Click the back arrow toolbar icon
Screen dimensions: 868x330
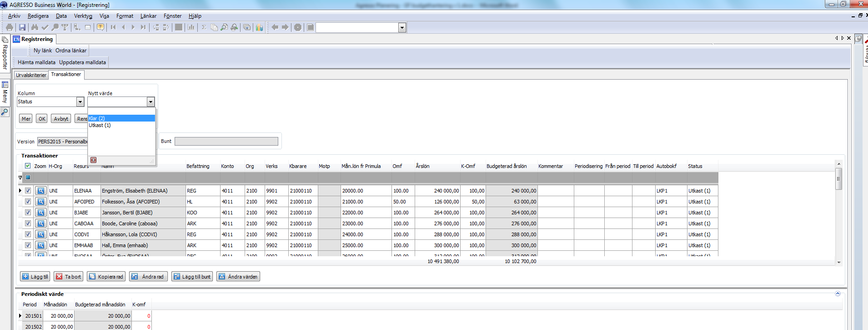(275, 27)
